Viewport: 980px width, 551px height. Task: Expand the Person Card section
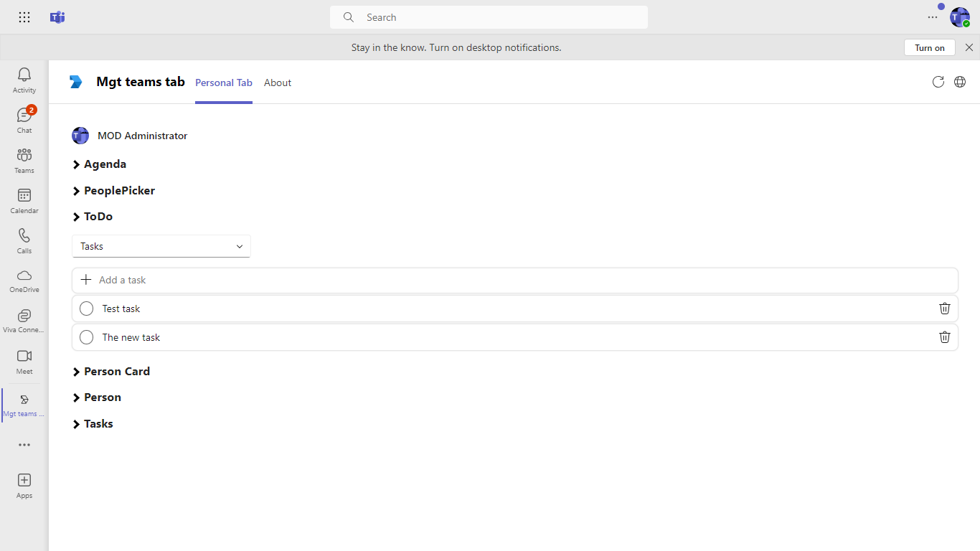111,372
